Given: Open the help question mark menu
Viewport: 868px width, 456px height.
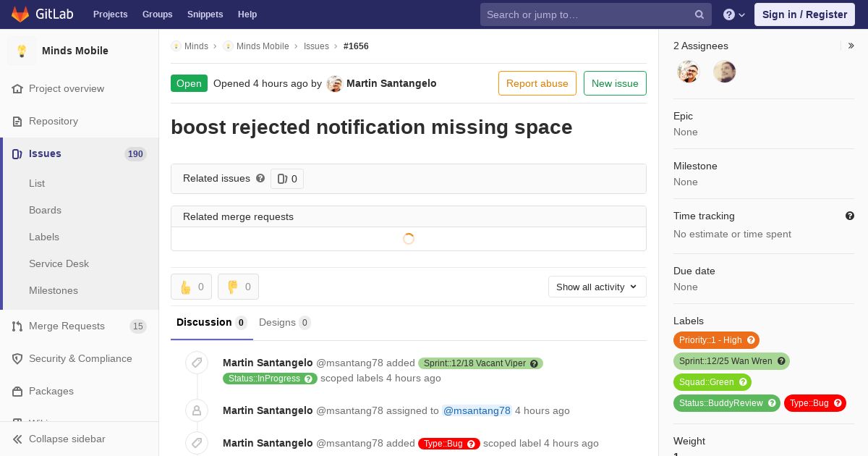Looking at the screenshot, I should tap(734, 14).
